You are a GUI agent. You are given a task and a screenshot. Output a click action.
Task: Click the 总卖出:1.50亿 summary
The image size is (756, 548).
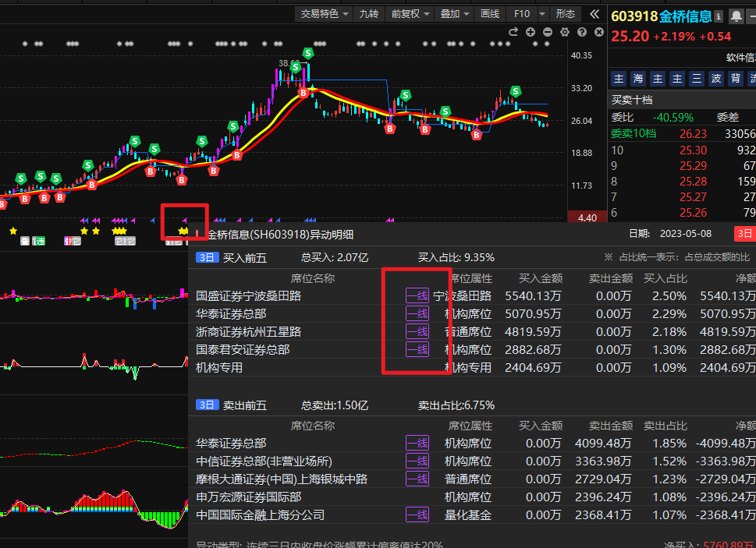click(x=335, y=405)
